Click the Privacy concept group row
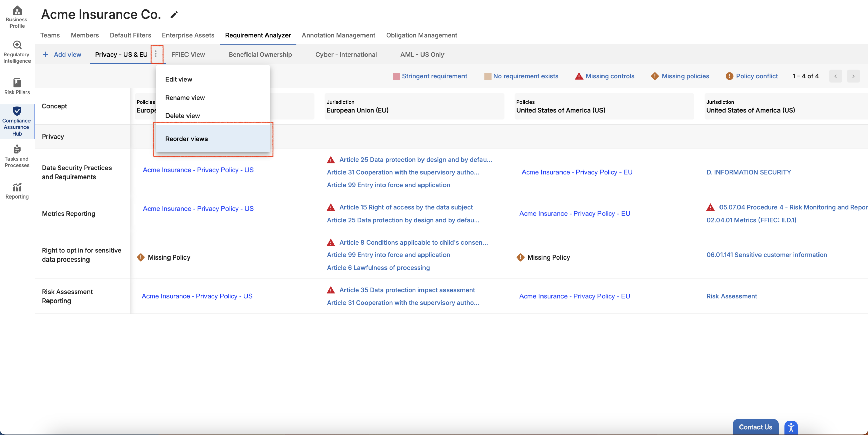Screen dimensions: 868x435 coord(451,137)
